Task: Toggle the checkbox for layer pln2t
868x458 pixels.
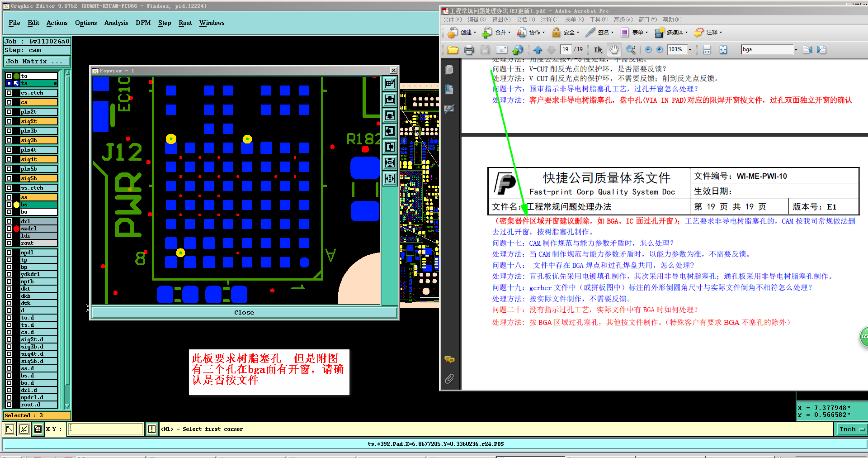Action: pyautogui.click(x=9, y=112)
